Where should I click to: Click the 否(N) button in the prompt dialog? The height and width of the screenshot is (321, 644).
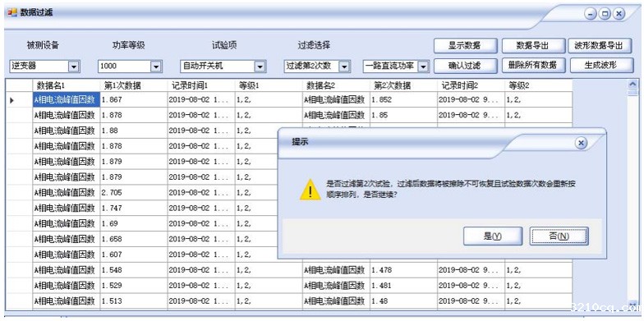point(559,236)
